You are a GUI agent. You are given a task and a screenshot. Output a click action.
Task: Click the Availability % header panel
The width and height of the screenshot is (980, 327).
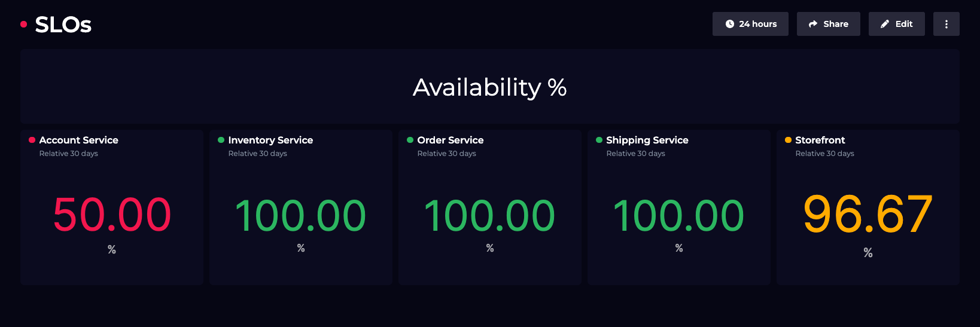(x=489, y=87)
